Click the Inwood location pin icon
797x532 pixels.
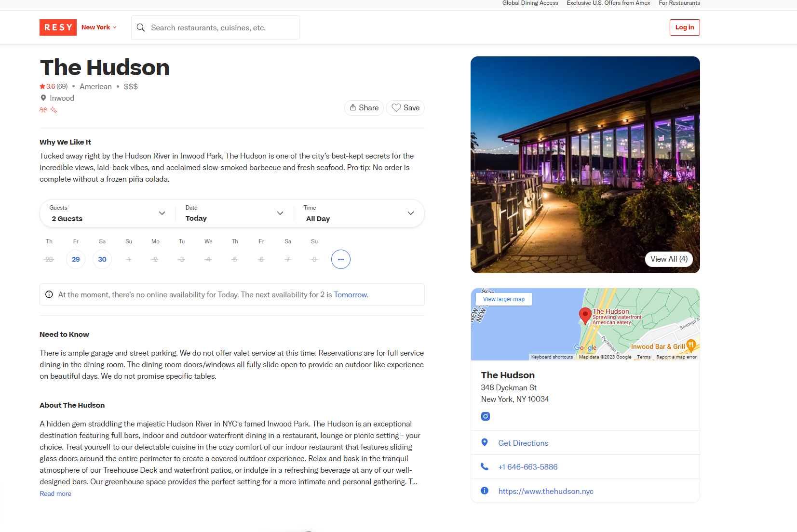(x=43, y=98)
